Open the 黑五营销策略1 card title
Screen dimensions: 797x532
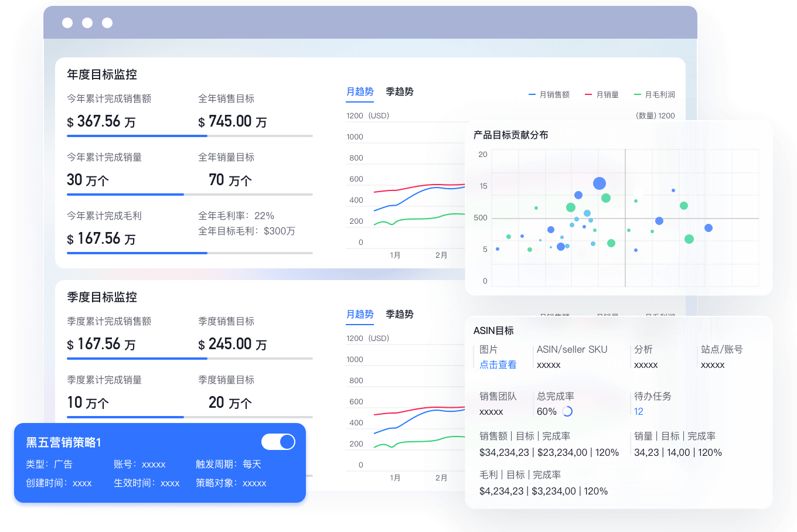(63, 442)
